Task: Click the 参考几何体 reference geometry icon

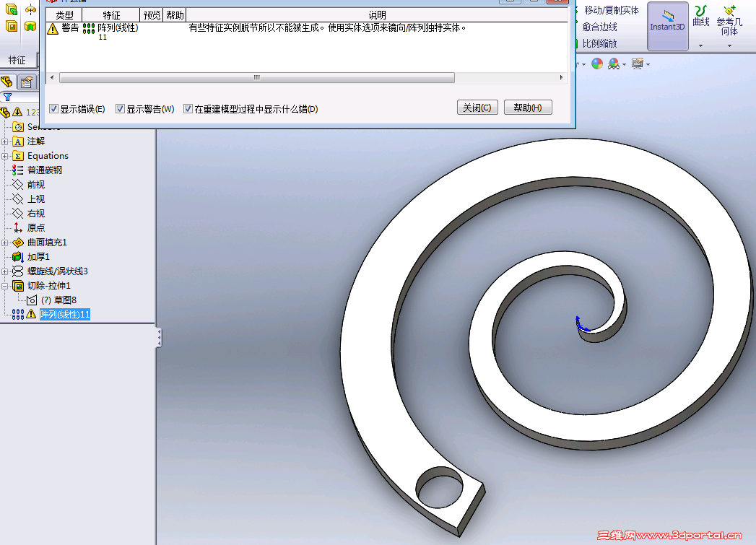Action: click(729, 11)
